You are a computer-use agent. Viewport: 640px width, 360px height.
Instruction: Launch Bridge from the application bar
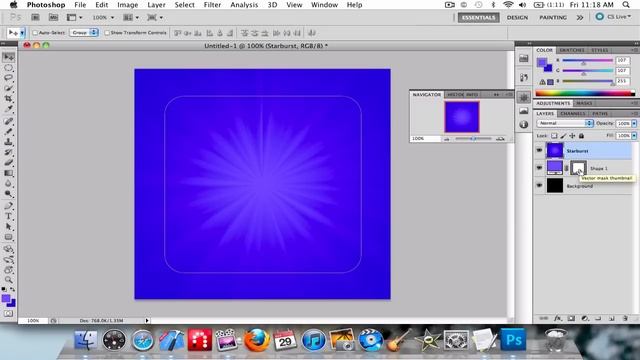click(36, 17)
